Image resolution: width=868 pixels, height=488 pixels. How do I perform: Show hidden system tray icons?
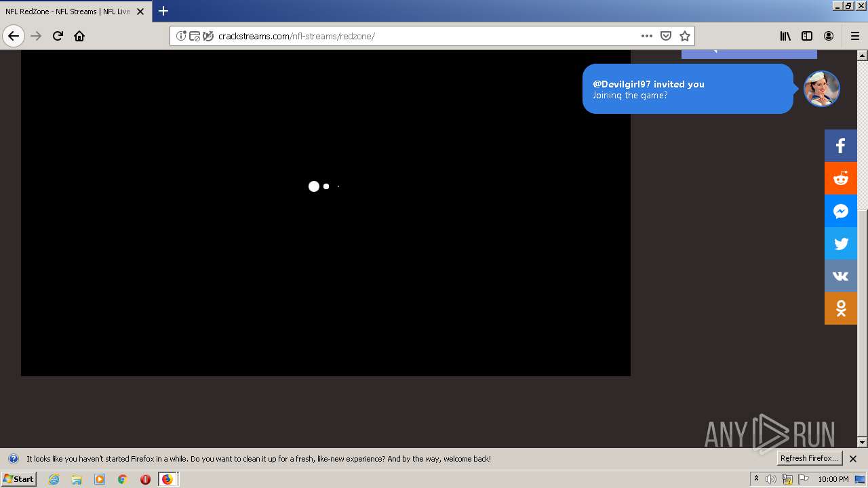click(756, 479)
